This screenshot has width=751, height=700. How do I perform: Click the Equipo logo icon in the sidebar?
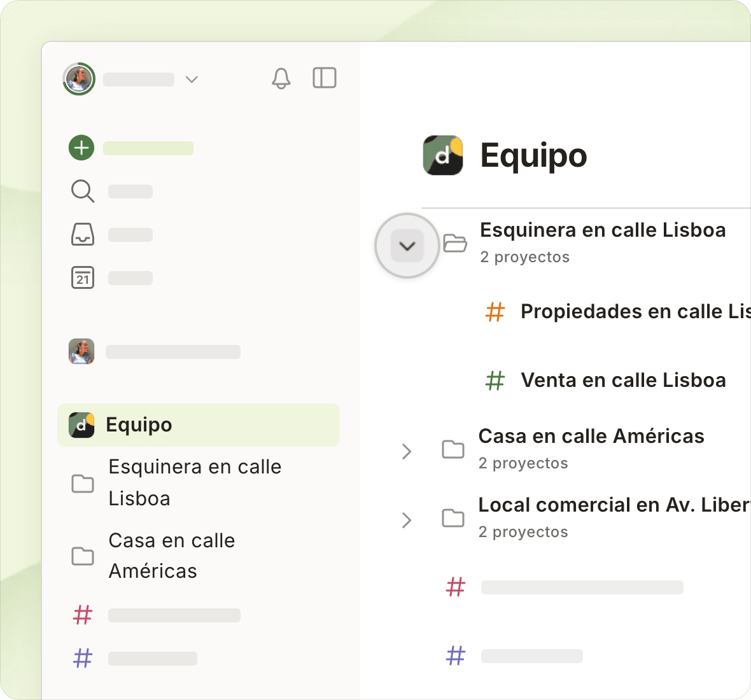click(x=81, y=425)
